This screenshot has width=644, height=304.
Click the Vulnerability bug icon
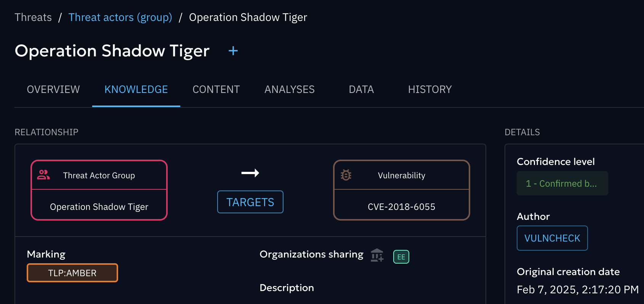click(346, 174)
